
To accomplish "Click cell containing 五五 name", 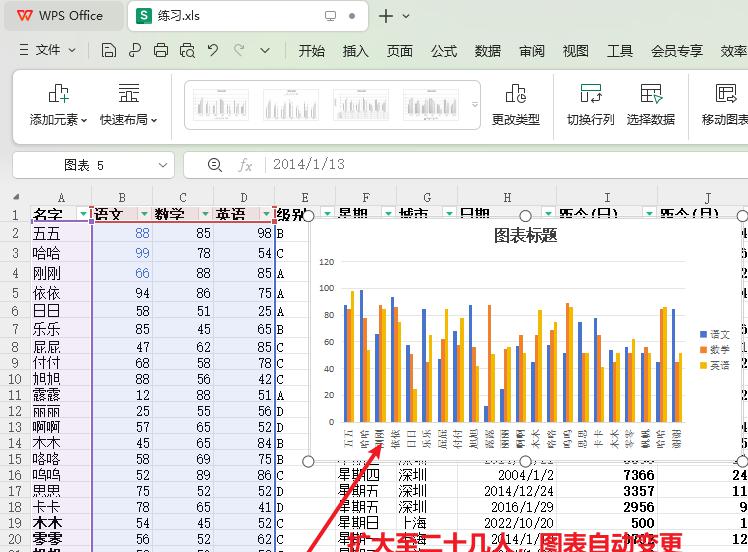I will 61,233.
